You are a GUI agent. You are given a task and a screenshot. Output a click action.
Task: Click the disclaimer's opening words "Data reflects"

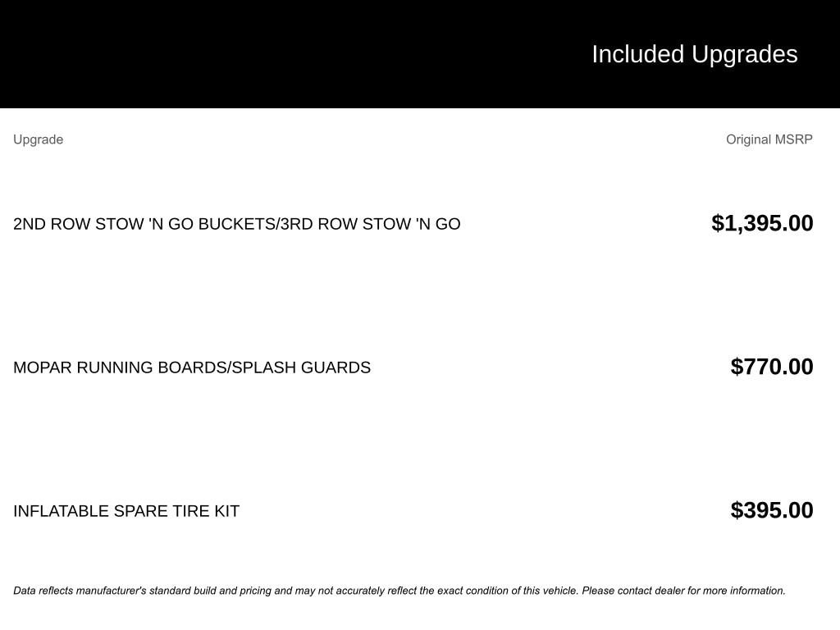click(36, 591)
